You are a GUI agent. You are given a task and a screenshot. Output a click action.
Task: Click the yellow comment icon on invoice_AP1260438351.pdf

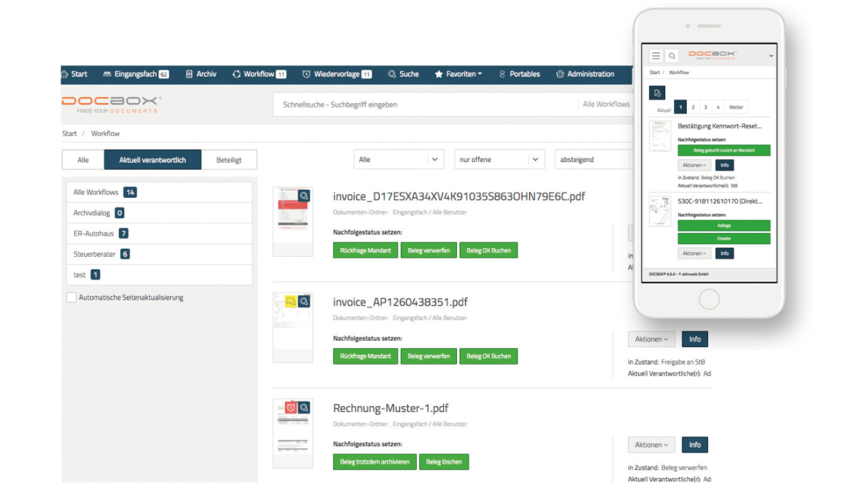point(291,301)
